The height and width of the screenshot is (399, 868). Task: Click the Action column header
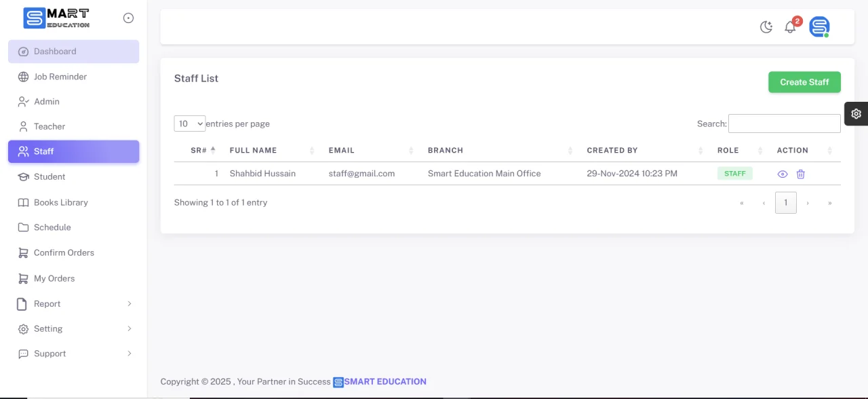[805, 150]
